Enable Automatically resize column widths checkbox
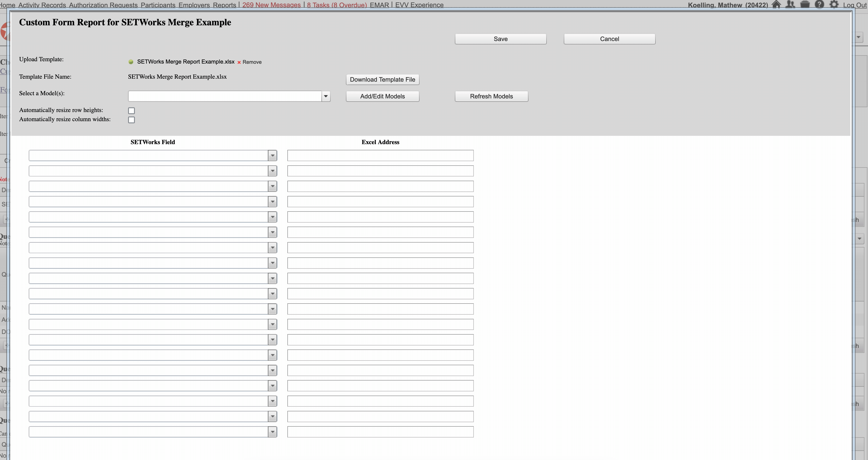 pos(130,119)
